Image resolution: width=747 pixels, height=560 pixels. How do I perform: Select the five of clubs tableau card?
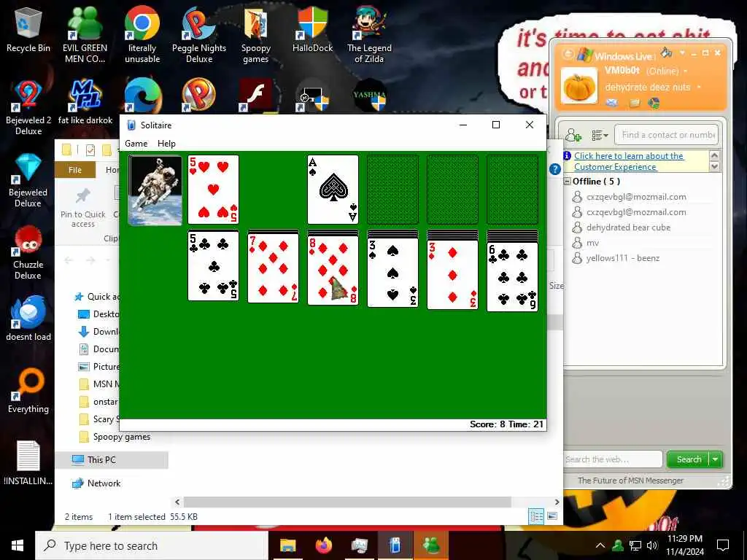pyautogui.click(x=214, y=266)
